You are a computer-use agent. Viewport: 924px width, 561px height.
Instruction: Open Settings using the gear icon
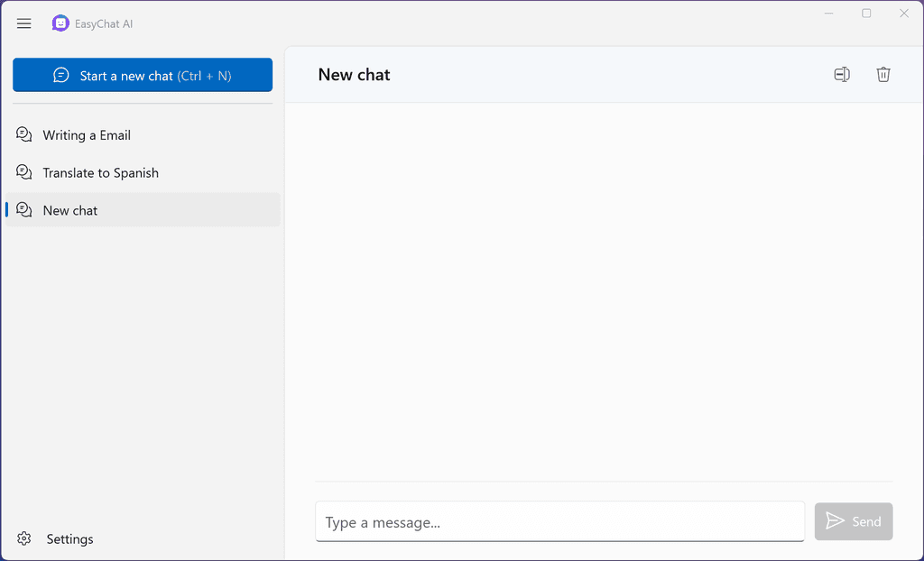[25, 538]
